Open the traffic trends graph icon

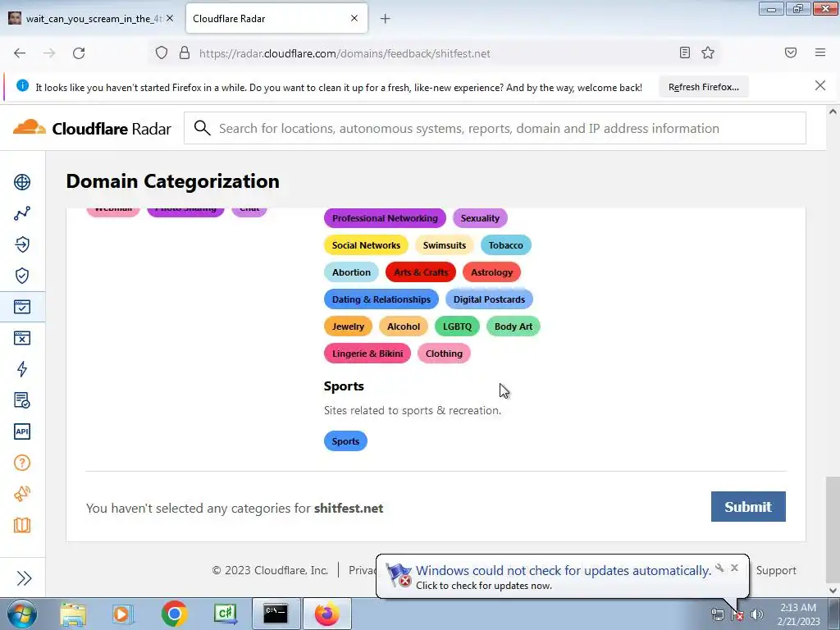pos(22,213)
